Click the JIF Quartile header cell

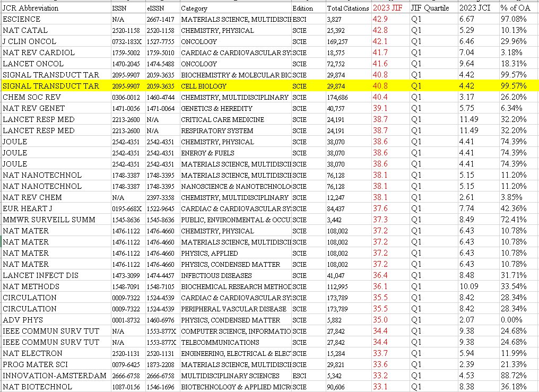click(430, 8)
